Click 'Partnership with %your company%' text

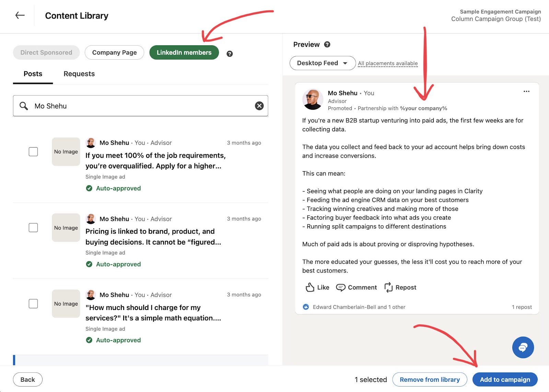pyautogui.click(x=402, y=108)
